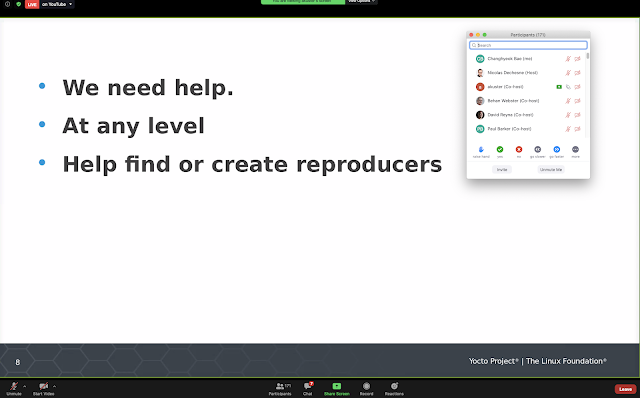Leave the meeting with the red Leave button
The height and width of the screenshot is (398, 640).
tap(625, 389)
